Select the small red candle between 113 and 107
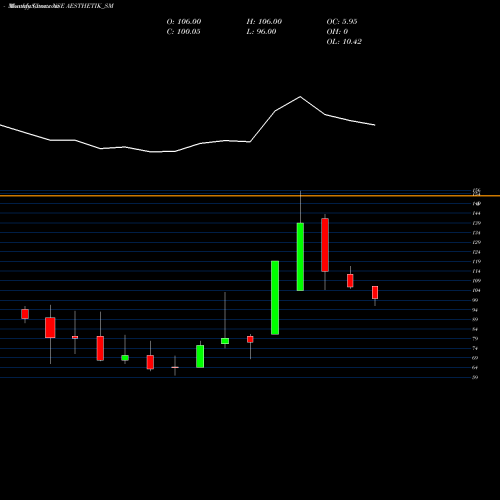 pyautogui.click(x=350, y=281)
